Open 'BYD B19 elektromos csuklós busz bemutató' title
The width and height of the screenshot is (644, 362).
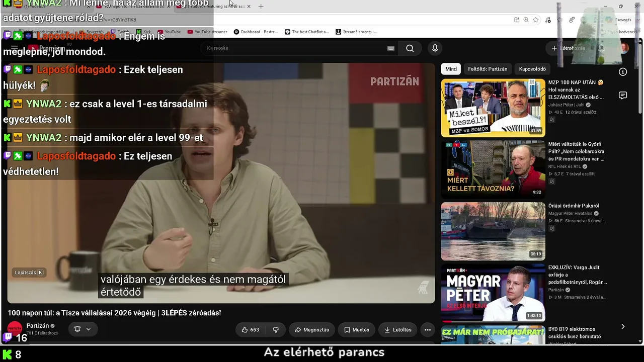click(575, 333)
